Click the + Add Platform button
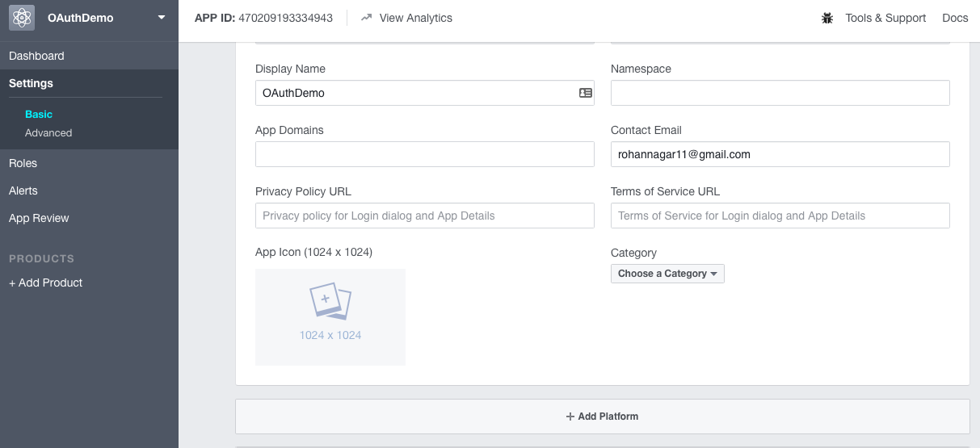980x448 pixels. click(x=603, y=417)
